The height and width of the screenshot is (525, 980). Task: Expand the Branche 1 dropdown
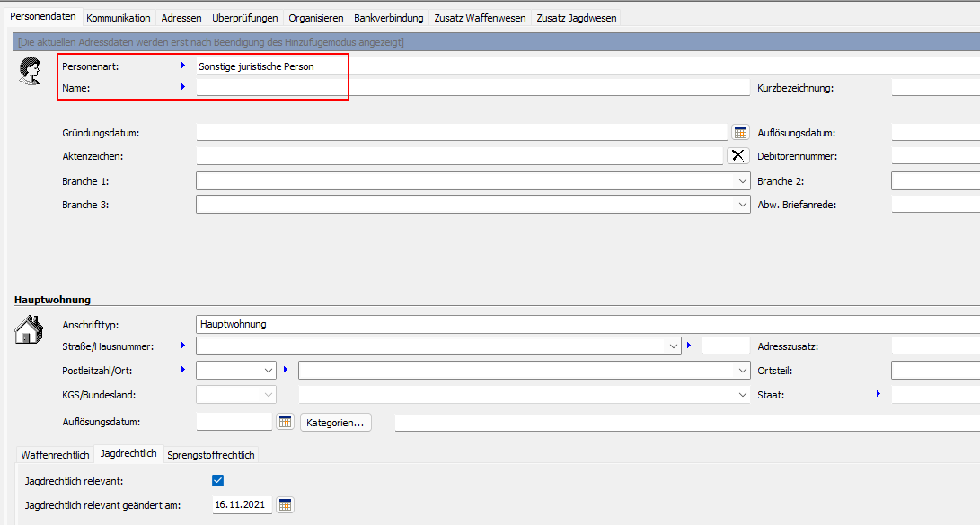click(x=742, y=181)
